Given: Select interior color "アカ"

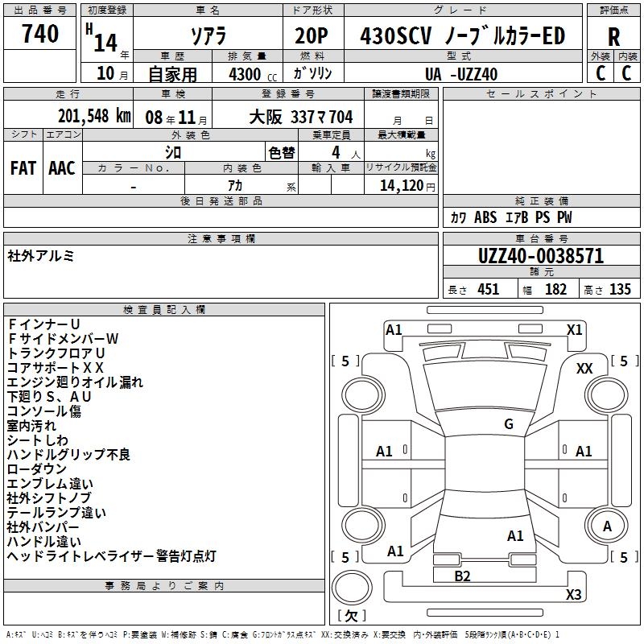Looking at the screenshot, I should point(235,186).
